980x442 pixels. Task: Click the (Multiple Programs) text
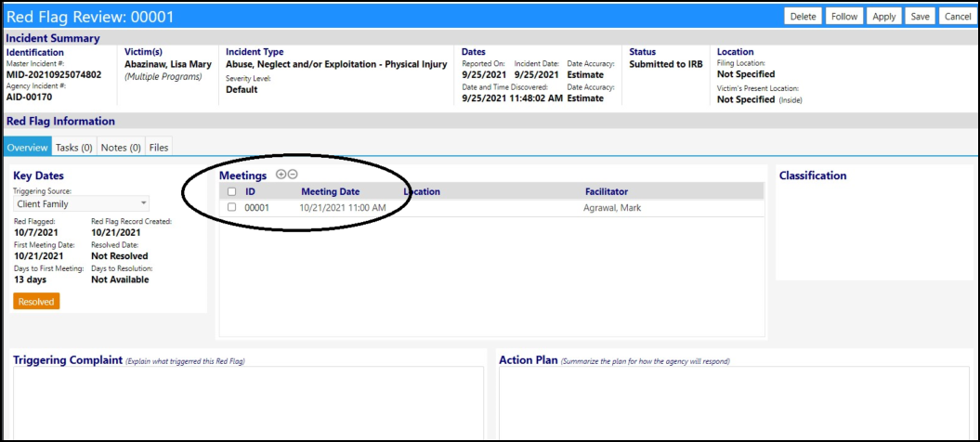pos(163,77)
